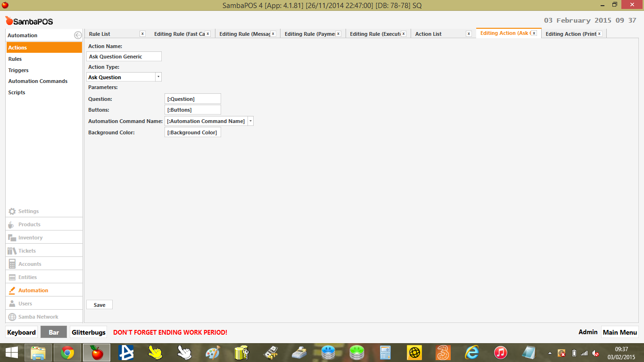Switch to the Rule List tab
Screen dimensions: 644x362
point(99,34)
